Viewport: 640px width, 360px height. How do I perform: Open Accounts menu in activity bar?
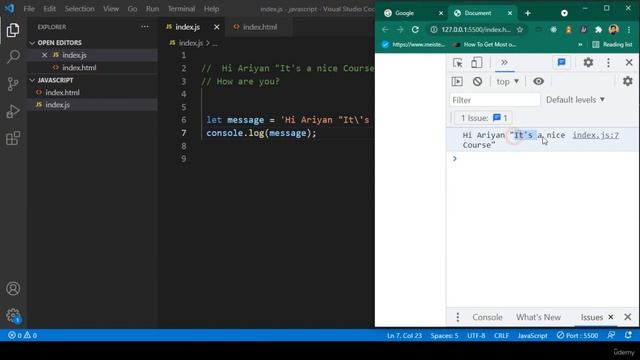click(x=13, y=289)
